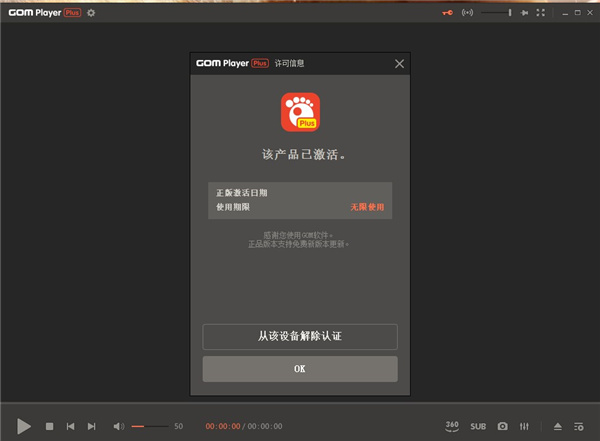This screenshot has height=441, width=600.
Task: Toggle the pin always-on-top icon
Action: 524,13
